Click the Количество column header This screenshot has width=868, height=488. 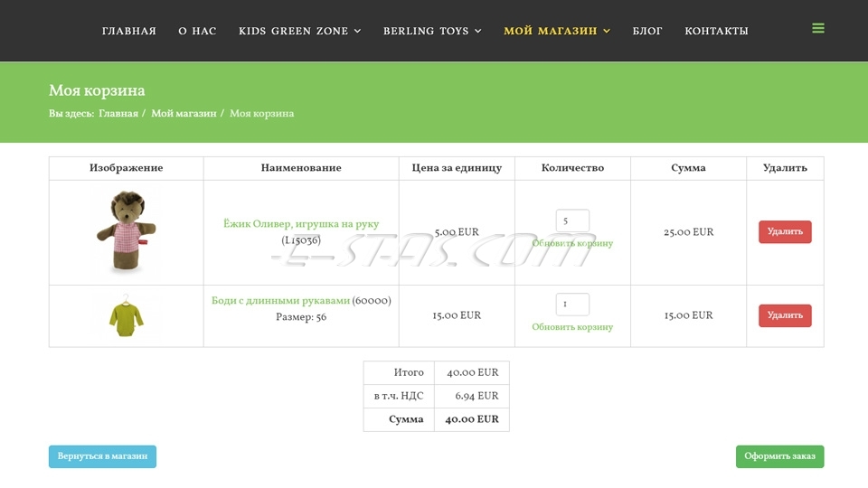(x=572, y=168)
